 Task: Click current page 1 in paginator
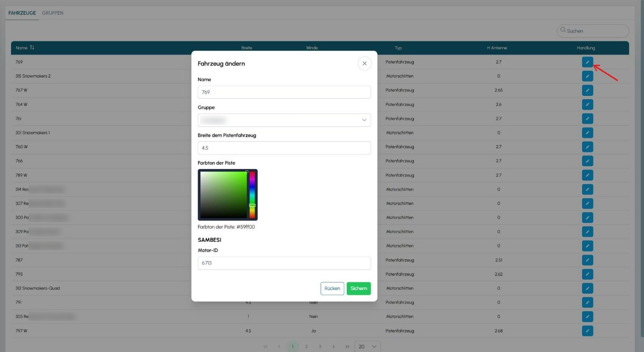[293, 346]
